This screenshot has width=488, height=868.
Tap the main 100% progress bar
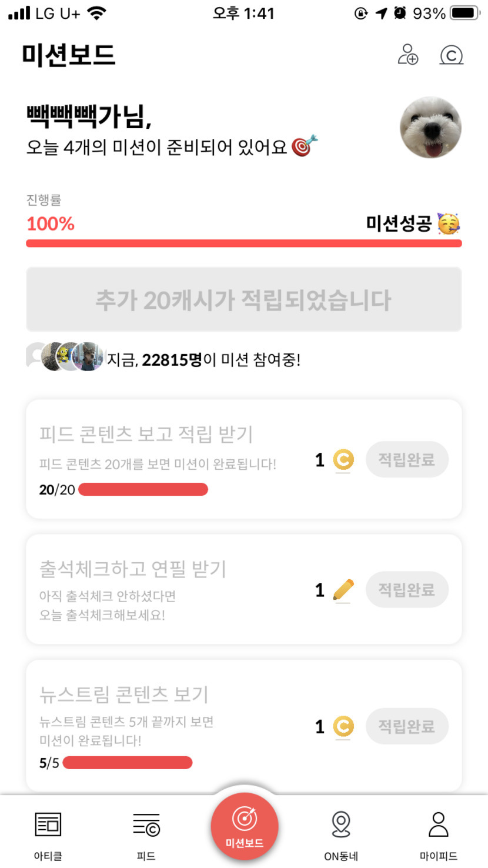[243, 243]
